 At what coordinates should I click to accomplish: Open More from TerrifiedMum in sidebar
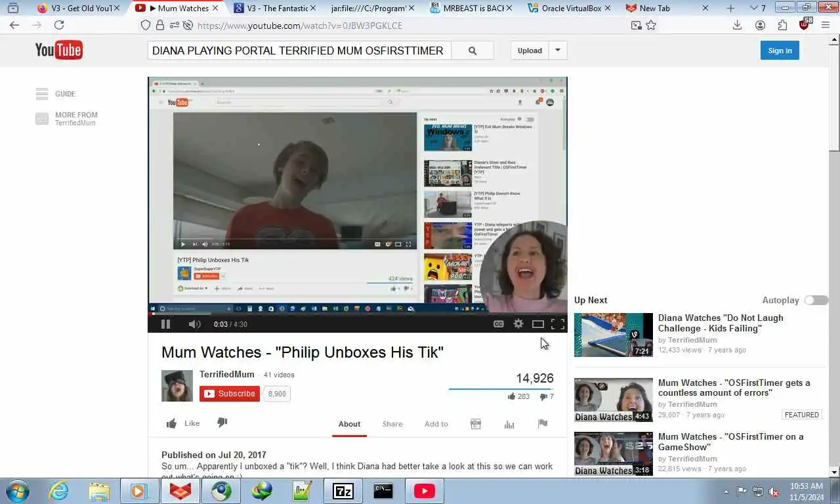pos(66,119)
